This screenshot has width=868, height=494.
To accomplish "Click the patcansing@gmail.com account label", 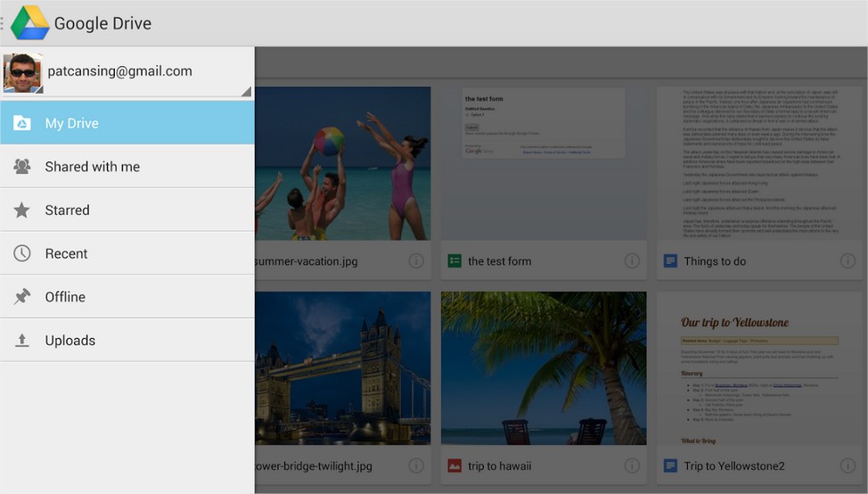I will tap(119, 71).
